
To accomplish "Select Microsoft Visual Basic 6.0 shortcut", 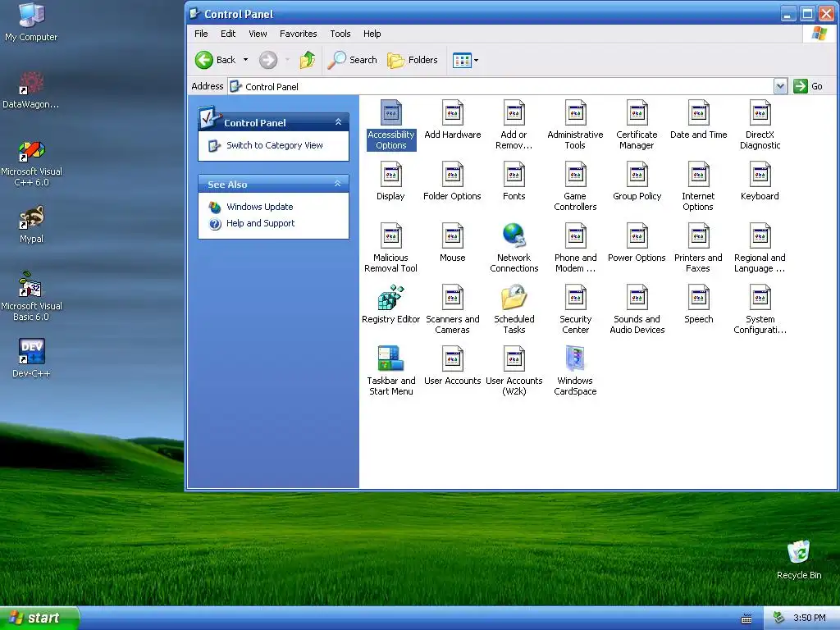I will tap(31, 296).
